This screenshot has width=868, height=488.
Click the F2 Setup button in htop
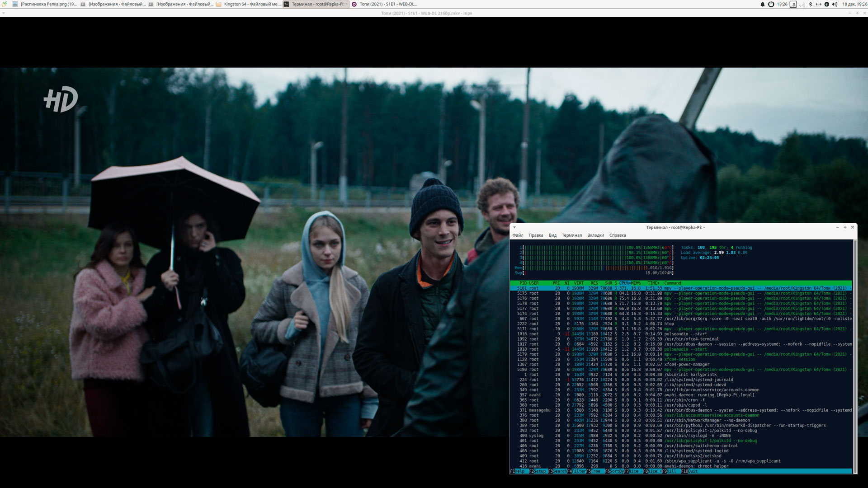(x=539, y=471)
